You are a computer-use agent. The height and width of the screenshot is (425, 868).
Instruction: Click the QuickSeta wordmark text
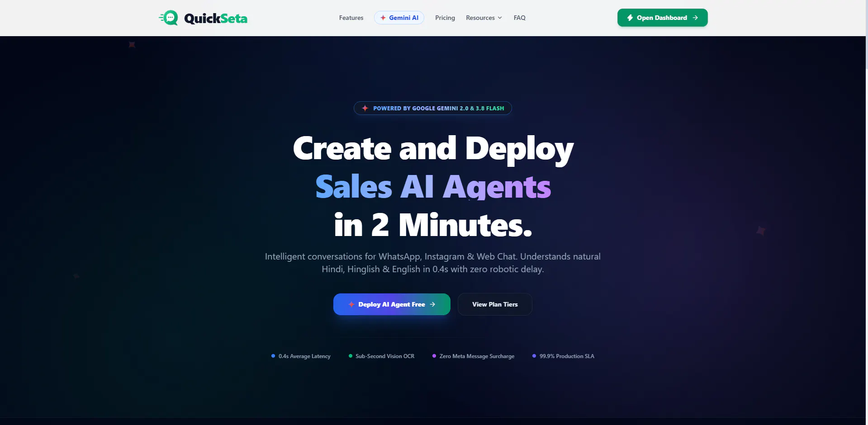(x=216, y=18)
